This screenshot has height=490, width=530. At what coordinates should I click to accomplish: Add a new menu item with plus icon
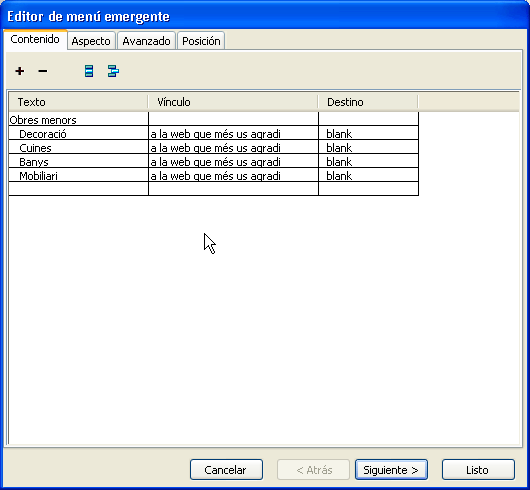[20, 71]
